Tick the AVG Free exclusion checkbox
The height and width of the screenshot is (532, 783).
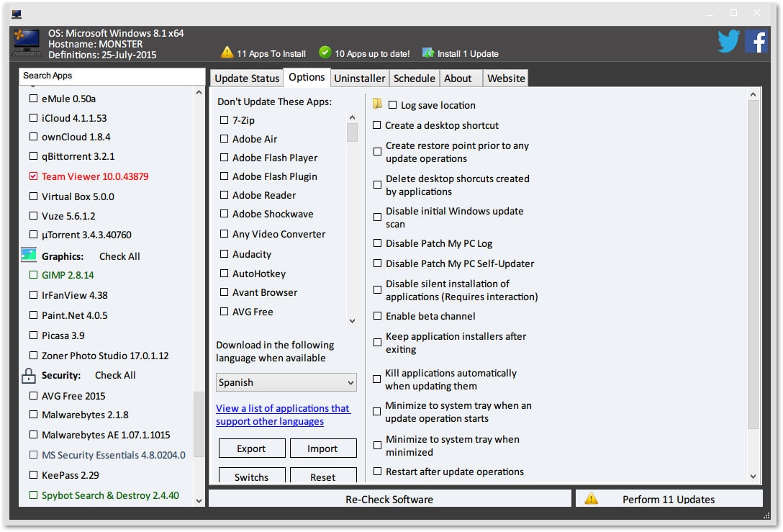click(225, 311)
